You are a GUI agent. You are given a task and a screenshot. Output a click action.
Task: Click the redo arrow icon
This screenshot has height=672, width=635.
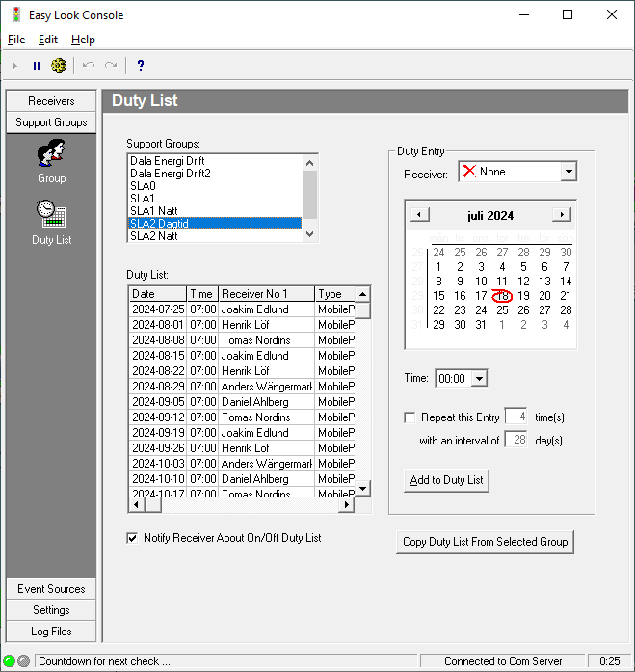tap(111, 66)
